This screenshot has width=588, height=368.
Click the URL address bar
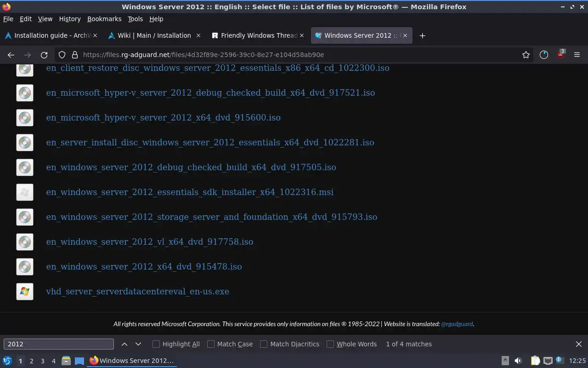point(294,55)
